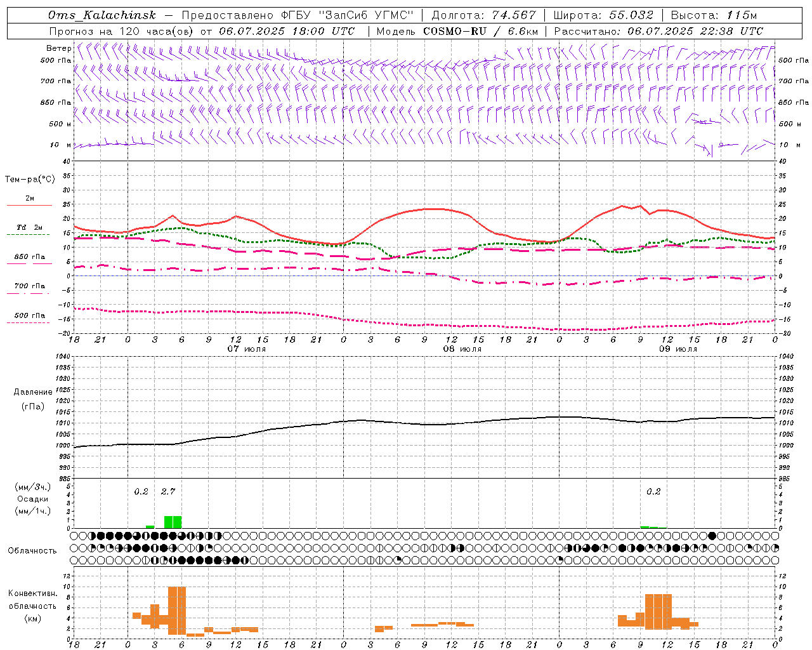Click the Конвективн. облачность label

[32, 600]
